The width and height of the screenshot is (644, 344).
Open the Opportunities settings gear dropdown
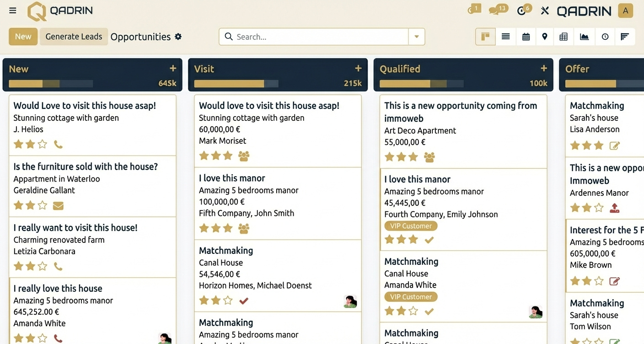(178, 37)
